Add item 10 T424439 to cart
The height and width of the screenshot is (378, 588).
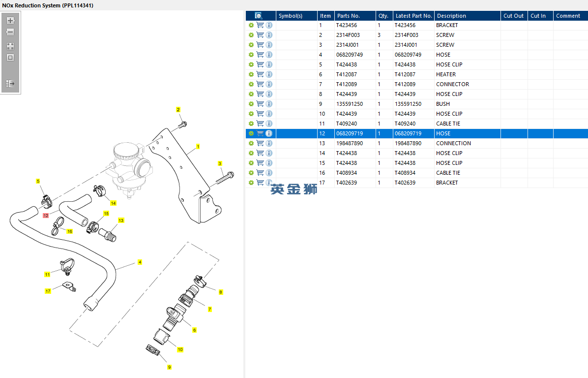pos(260,114)
